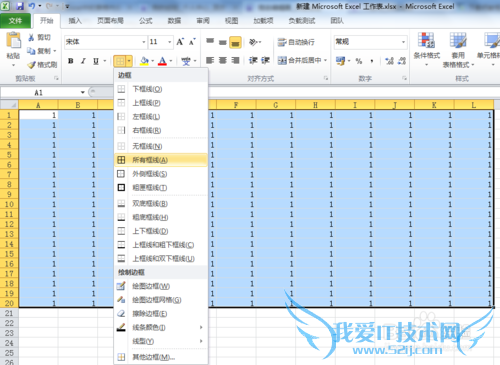Click the Select All corner button
This screenshot has width=500, height=365.
click(x=9, y=105)
